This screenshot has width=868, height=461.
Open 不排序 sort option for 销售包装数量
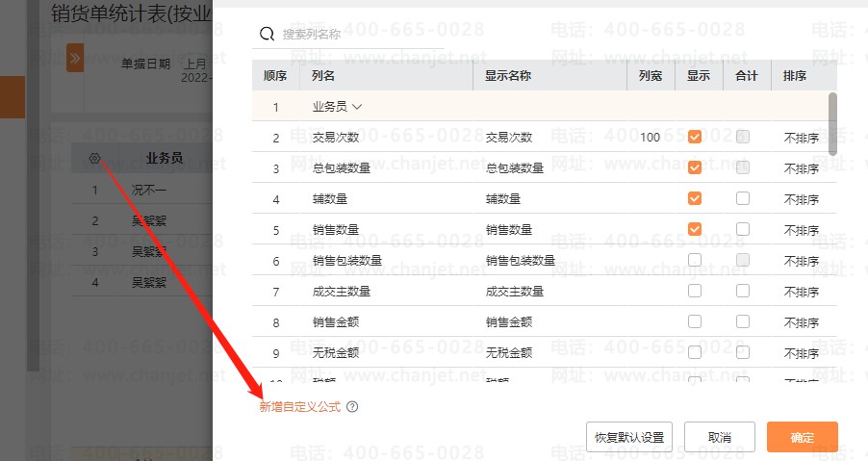[x=801, y=261]
